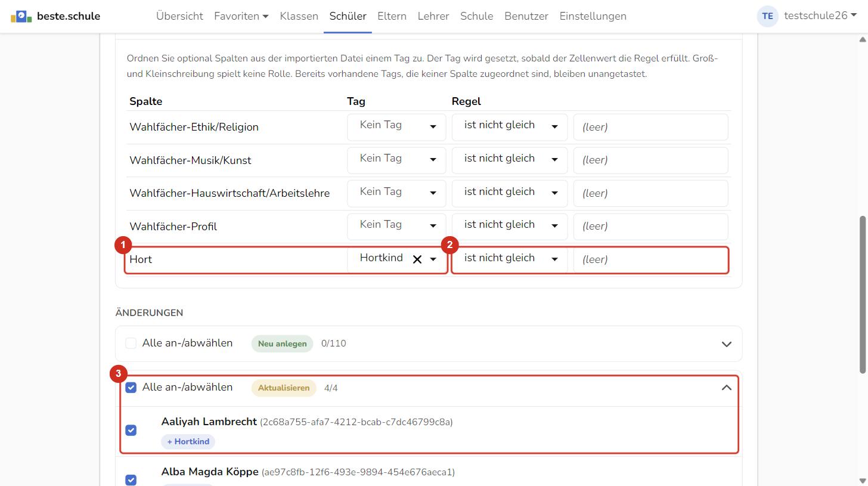This screenshot has height=486, width=868.
Task: Open the Regel dropdown for Wahlfächer-Profil
Action: point(510,227)
